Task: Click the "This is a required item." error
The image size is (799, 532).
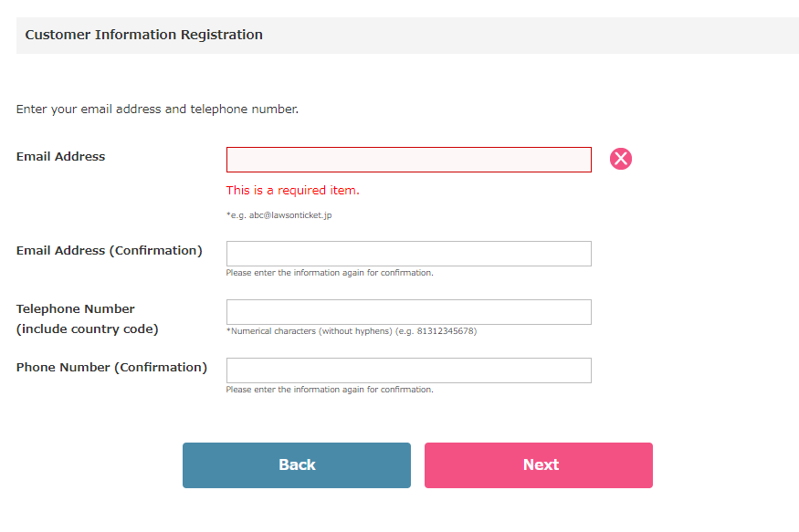Action: [x=293, y=191]
